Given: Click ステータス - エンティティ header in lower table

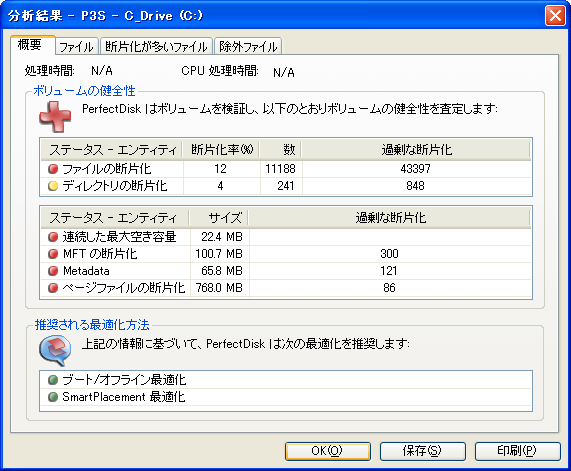Looking at the screenshot, I should 115,217.
